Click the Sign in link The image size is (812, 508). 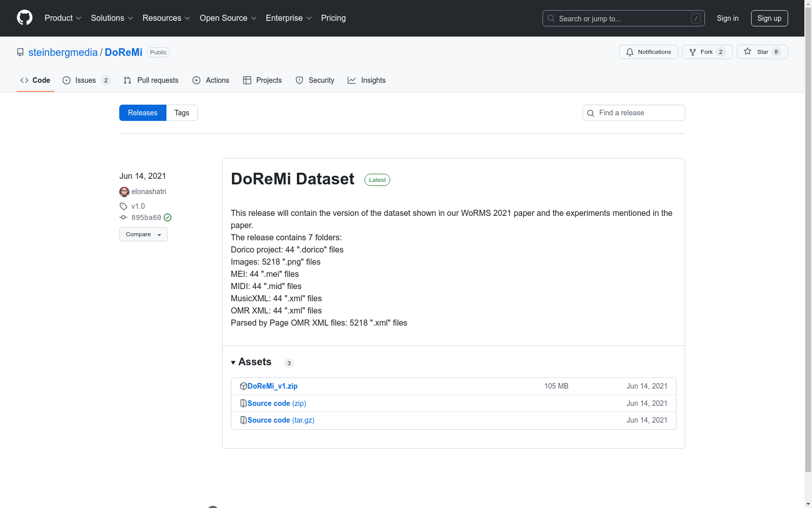click(x=728, y=18)
